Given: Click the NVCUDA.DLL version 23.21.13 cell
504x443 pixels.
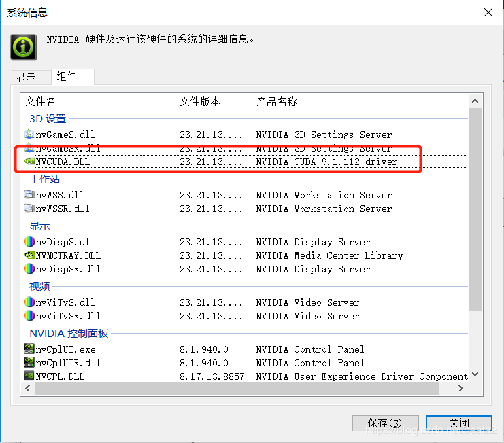Looking at the screenshot, I should pos(211,162).
